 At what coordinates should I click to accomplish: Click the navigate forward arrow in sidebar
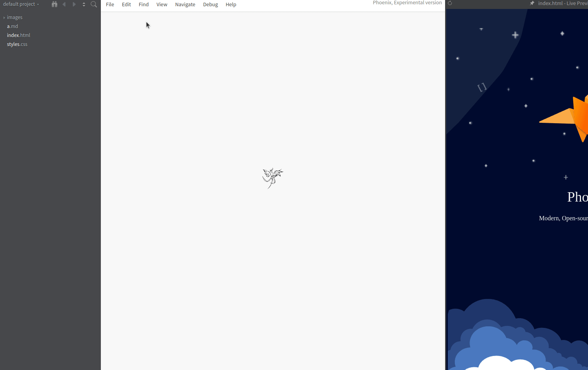[x=74, y=4]
